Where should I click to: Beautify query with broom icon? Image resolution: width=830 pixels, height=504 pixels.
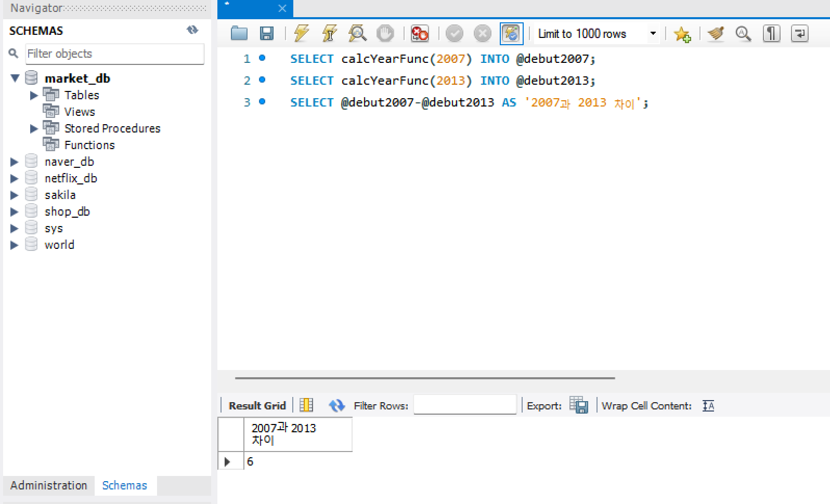click(716, 34)
